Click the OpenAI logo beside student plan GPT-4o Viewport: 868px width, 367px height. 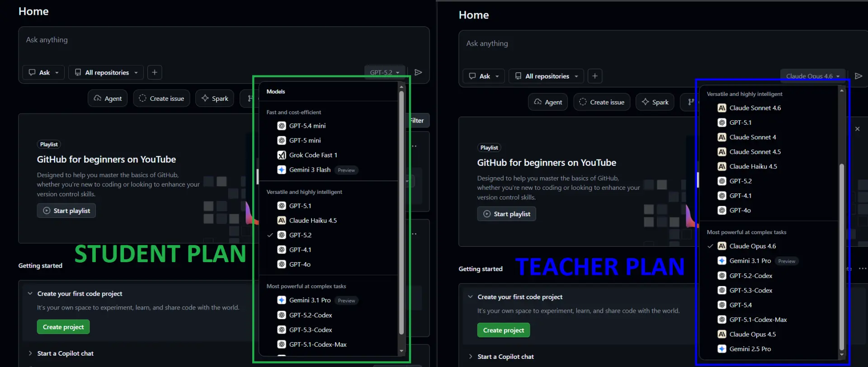pos(282,264)
